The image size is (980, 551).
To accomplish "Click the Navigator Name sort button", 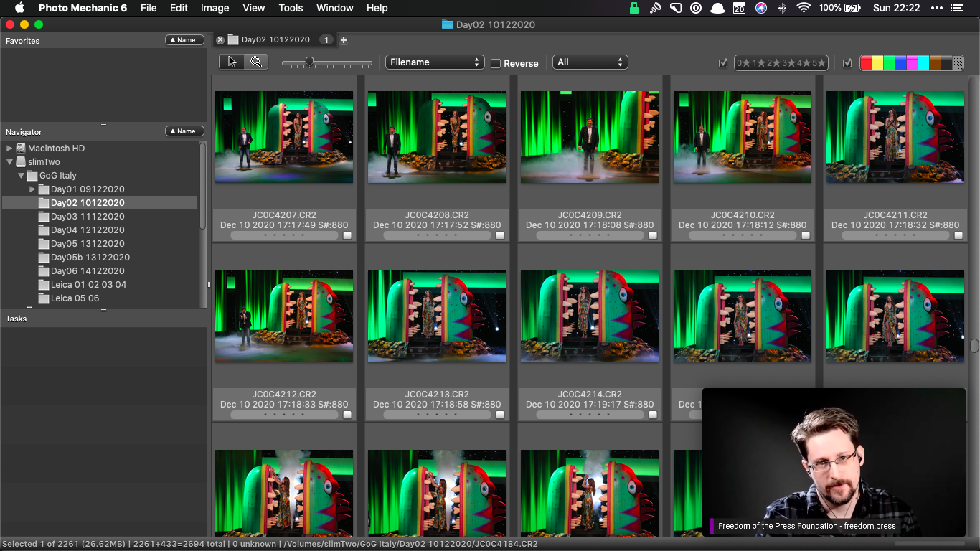I will click(x=184, y=131).
